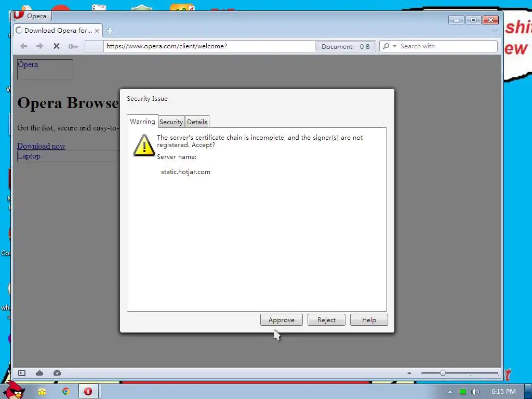
Task: Open the Opera main menu button
Action: pos(32,16)
